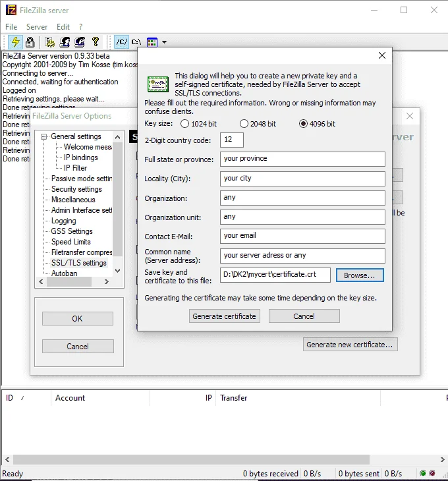The image size is (448, 481).
Task: Select Security settings tree item
Action: [x=76, y=189]
